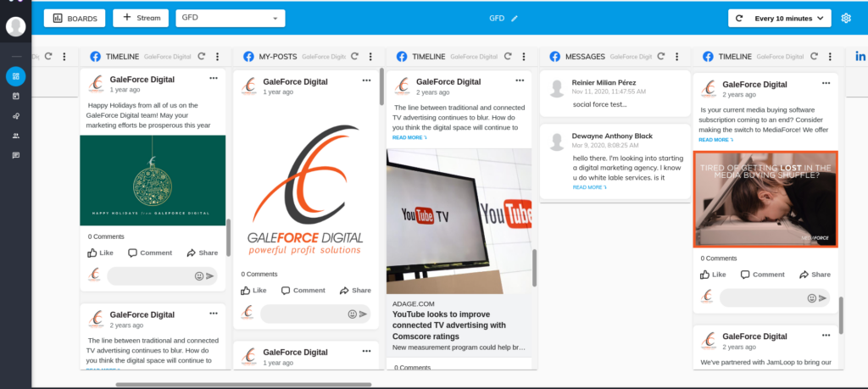Click the people/team icon in the left sidebar
The width and height of the screenshot is (868, 389).
click(x=15, y=136)
